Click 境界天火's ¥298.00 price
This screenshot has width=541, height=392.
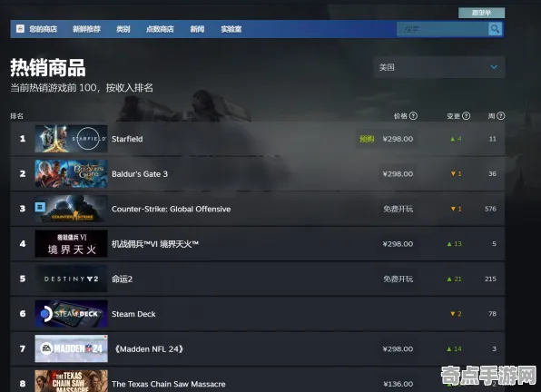pos(398,244)
